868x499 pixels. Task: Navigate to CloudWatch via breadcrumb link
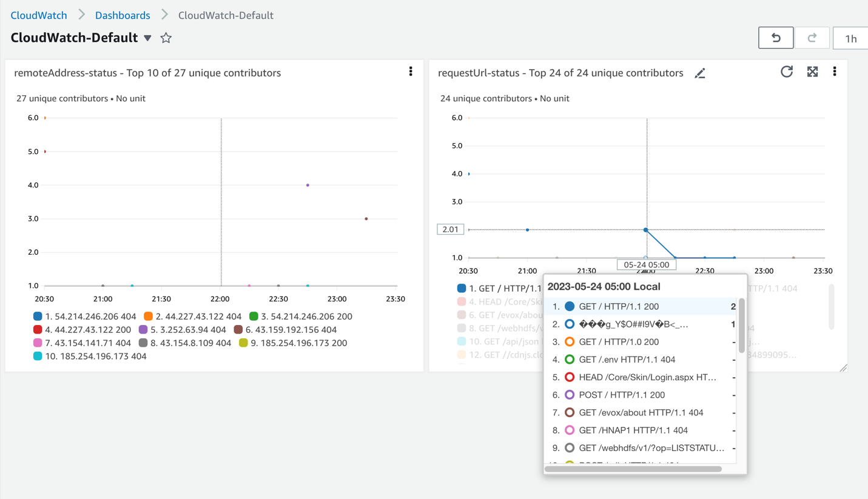tap(38, 15)
